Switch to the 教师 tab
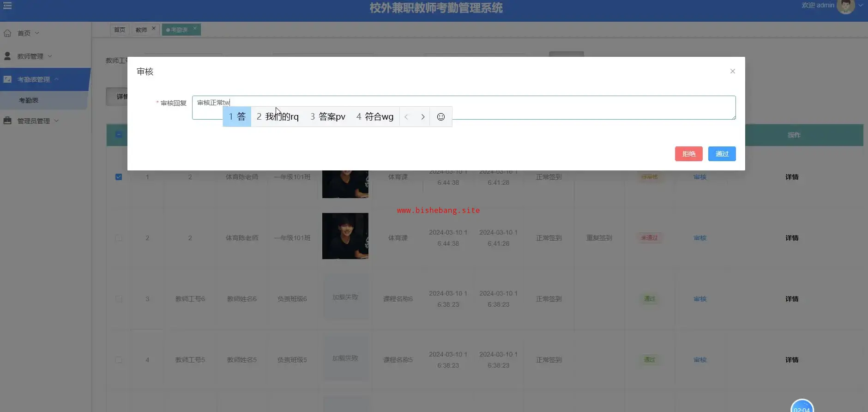The width and height of the screenshot is (868, 412). coord(141,30)
